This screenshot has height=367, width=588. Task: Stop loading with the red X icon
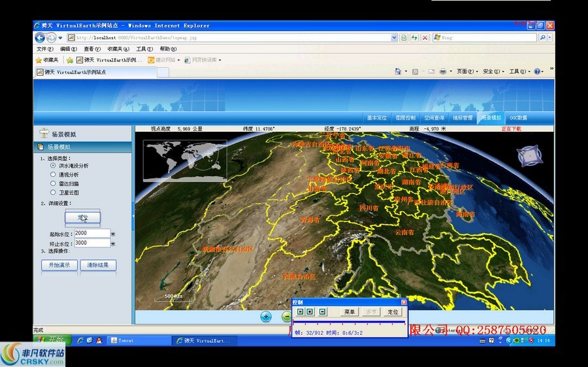425,37
